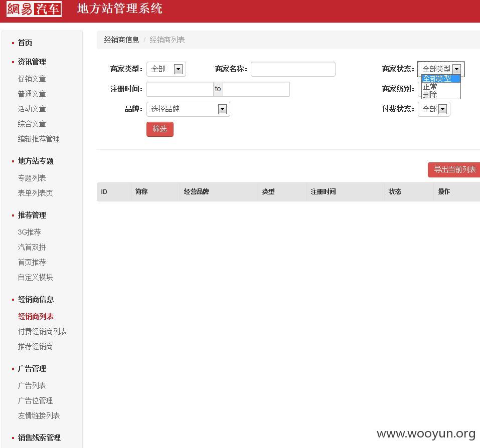
Task: Open 汽首双拼 in sidebar
Action: 32,247
